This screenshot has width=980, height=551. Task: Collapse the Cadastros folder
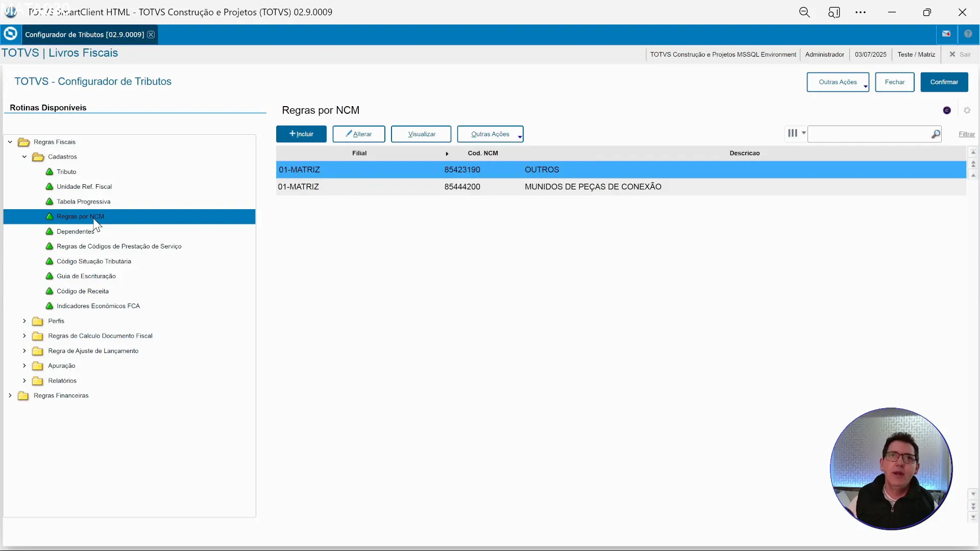23,157
